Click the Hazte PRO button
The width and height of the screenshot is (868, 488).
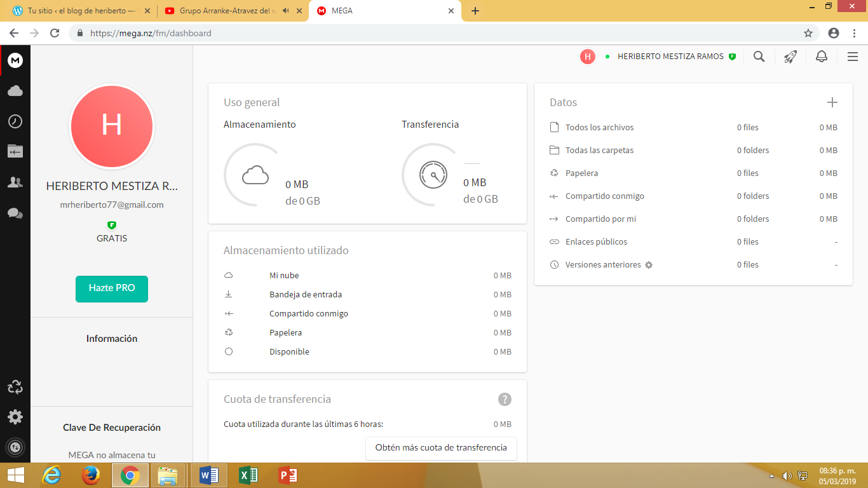[x=112, y=288]
